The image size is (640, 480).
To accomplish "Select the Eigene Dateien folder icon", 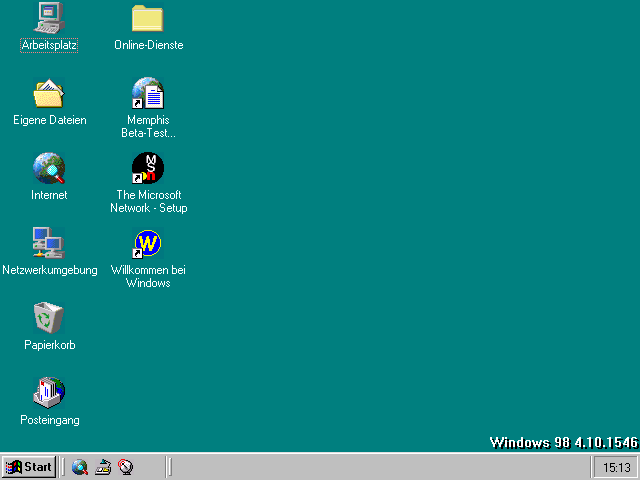I will (49, 93).
